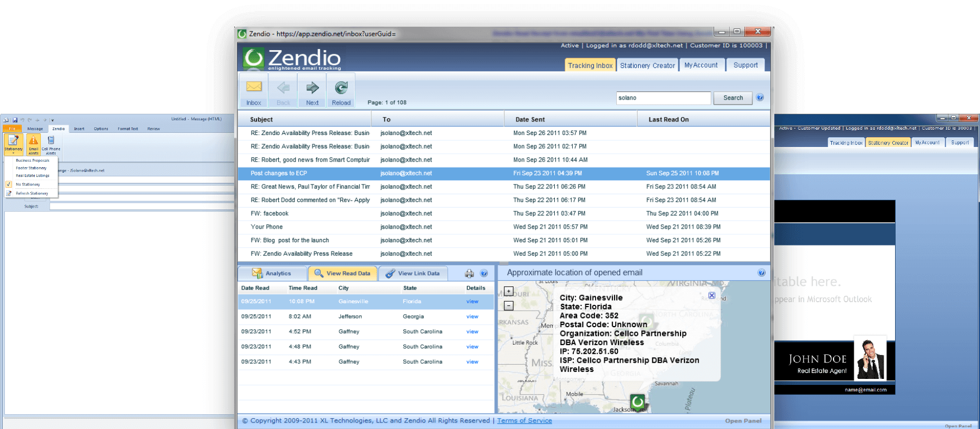
Task: Choose Footer Stationery menu entry
Action: (32, 168)
